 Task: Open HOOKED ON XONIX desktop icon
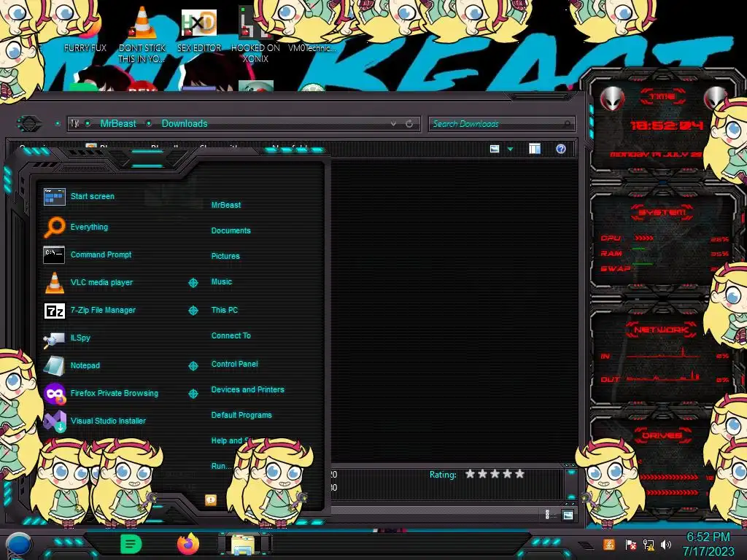255,34
